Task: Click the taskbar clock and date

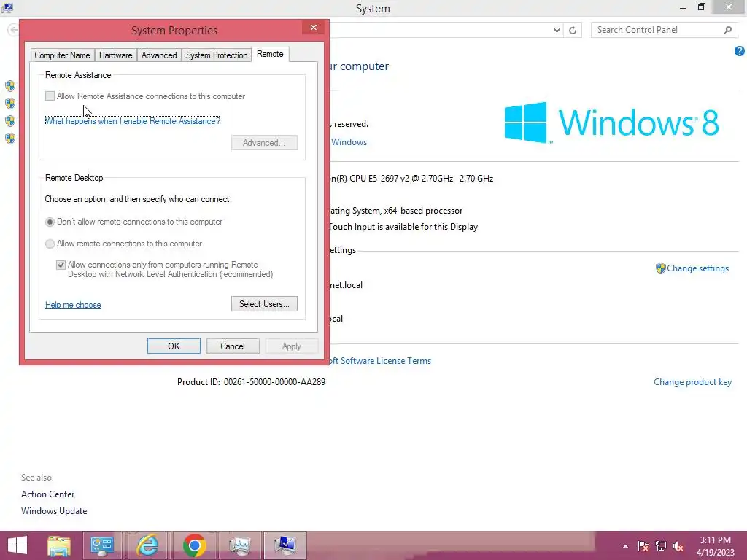Action: (x=715, y=546)
